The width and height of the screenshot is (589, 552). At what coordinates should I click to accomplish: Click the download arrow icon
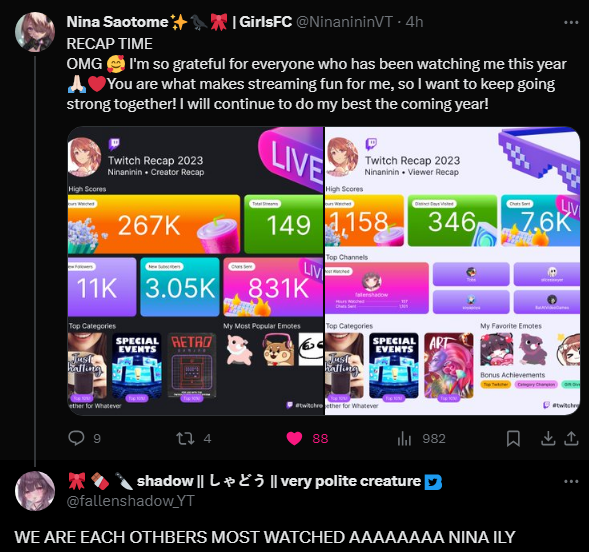tap(548, 438)
